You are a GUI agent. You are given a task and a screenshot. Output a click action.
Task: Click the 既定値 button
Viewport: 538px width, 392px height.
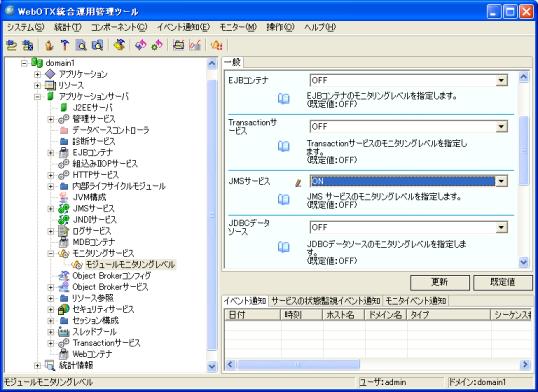click(503, 282)
